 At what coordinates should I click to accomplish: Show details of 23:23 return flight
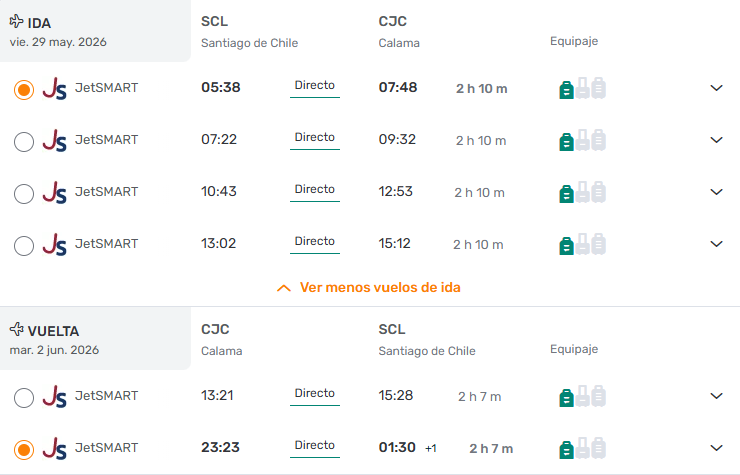[716, 448]
